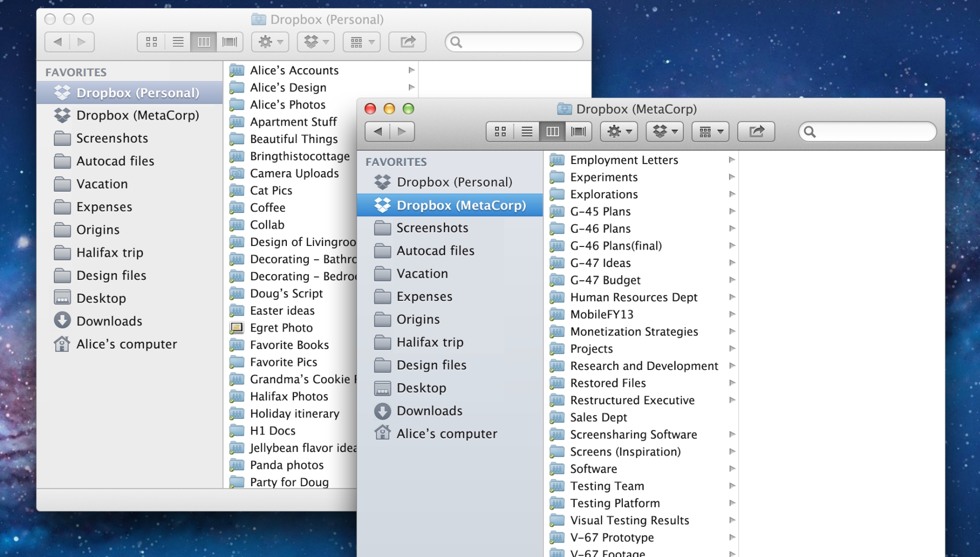Open the arrange-by menu in Personal window
Screen dimensions: 980x557
click(x=362, y=42)
